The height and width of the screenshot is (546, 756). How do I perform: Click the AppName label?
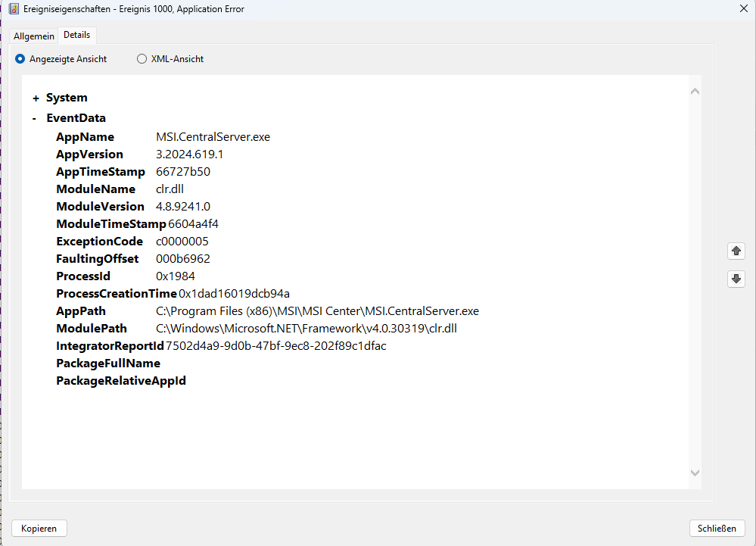point(85,137)
